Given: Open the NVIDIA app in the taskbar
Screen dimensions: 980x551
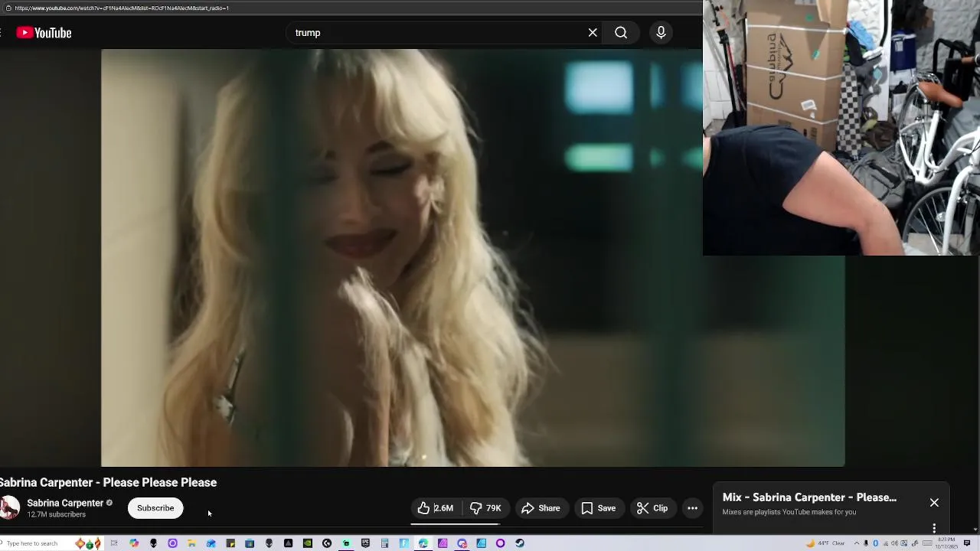Looking at the screenshot, I should click(x=307, y=543).
